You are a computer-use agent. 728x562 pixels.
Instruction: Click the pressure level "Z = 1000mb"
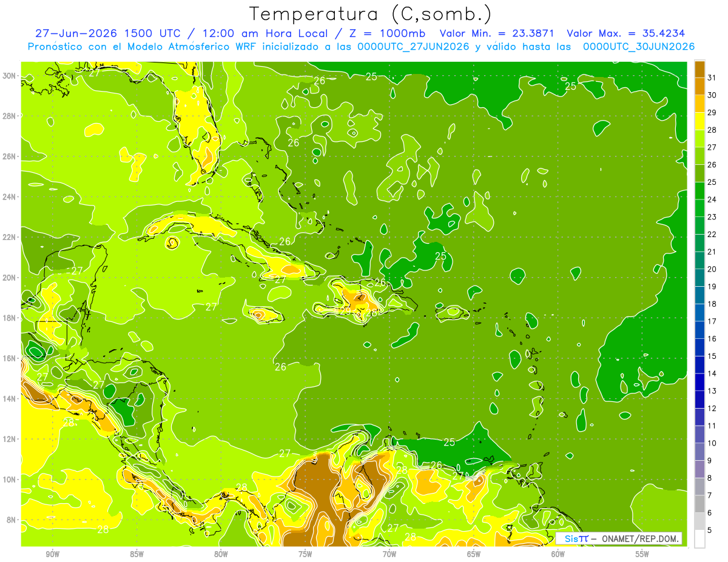click(x=388, y=33)
